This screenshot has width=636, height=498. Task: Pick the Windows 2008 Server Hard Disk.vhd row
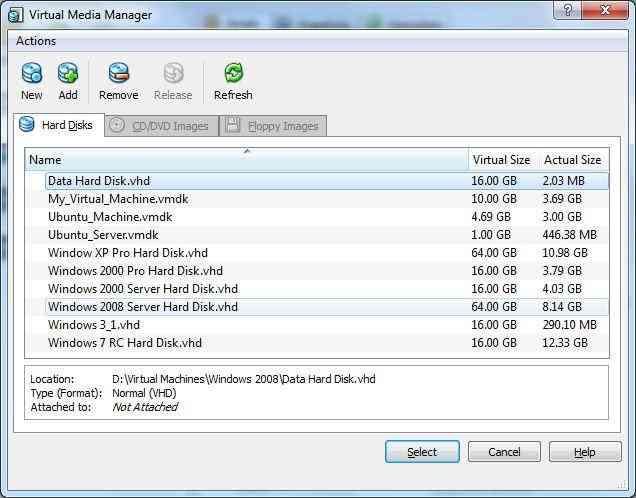(x=143, y=307)
